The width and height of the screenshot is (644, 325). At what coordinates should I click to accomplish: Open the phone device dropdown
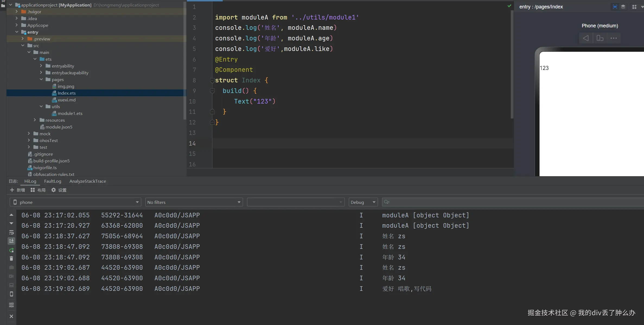point(75,202)
